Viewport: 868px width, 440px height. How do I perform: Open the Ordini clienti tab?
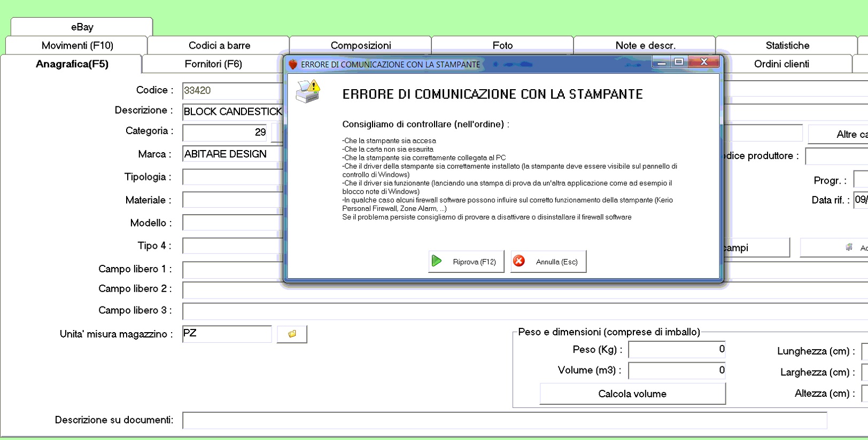click(781, 64)
